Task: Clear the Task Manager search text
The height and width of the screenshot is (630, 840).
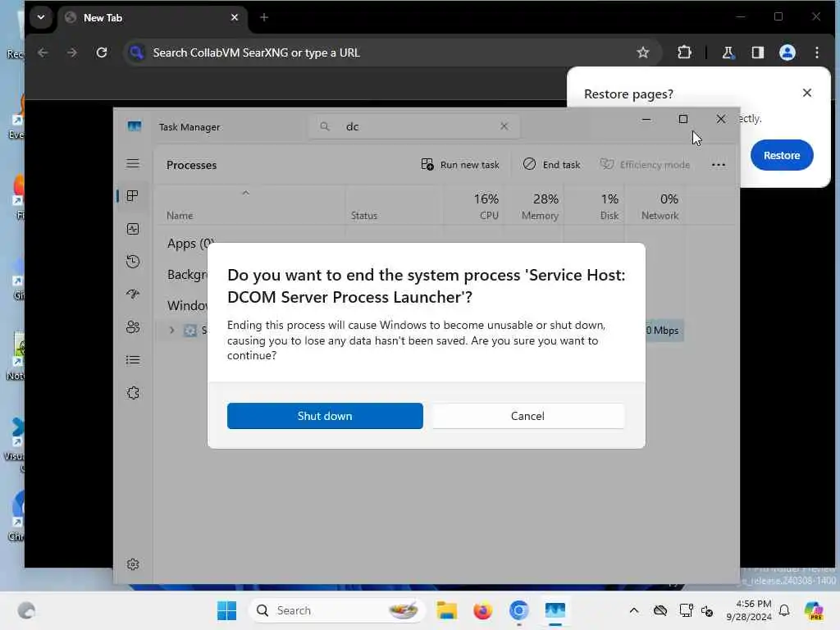Action: point(504,126)
